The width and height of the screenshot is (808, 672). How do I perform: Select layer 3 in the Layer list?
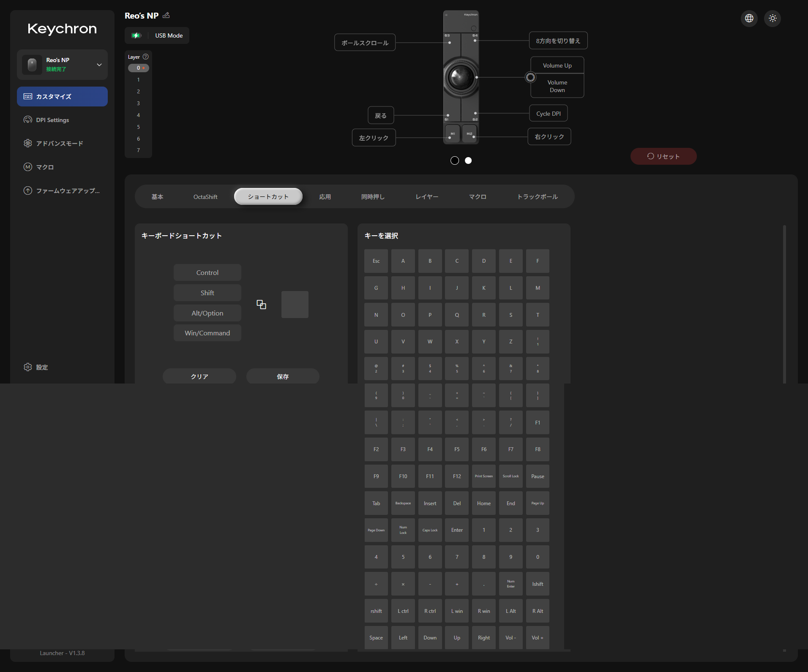click(x=138, y=103)
